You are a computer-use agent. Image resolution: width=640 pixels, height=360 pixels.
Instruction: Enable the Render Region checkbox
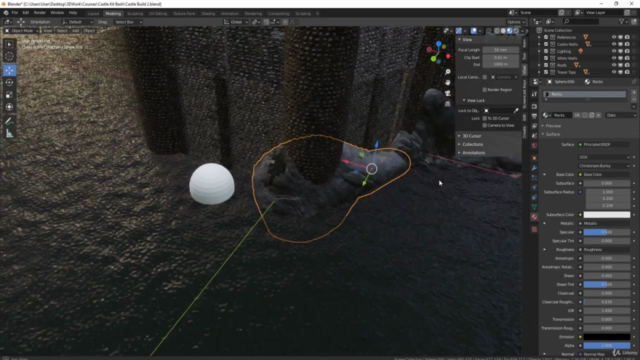coord(484,90)
